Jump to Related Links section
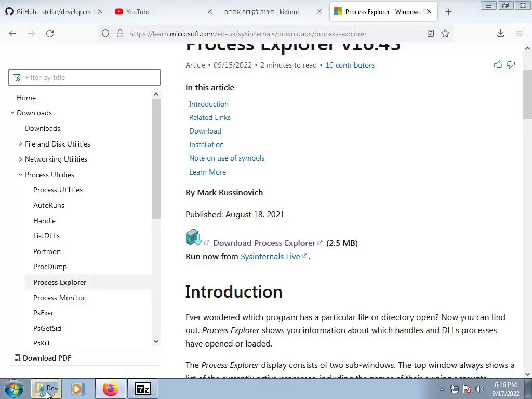The height and width of the screenshot is (399, 532). (210, 117)
